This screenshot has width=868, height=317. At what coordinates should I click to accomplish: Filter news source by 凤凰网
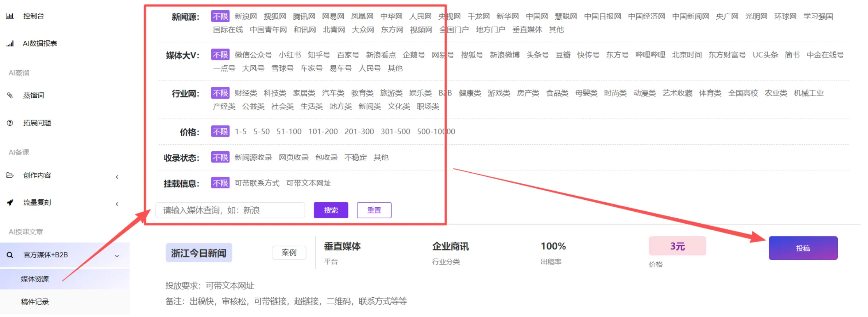[362, 16]
